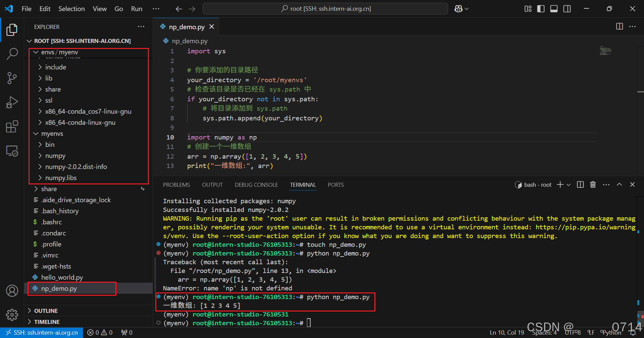The width and height of the screenshot is (644, 338).
Task: Expand the numpy.libs folder
Action: coord(89,178)
